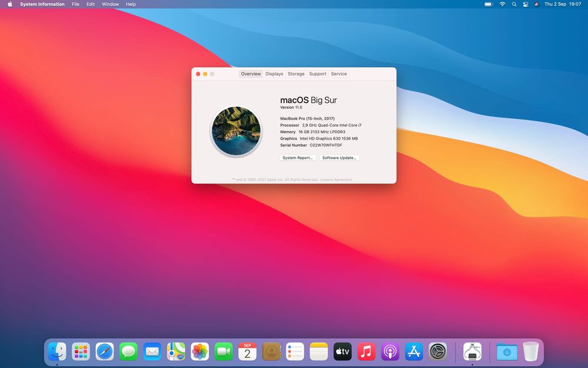Switch to the Service tab
Viewport: 588px width, 368px height.
339,74
